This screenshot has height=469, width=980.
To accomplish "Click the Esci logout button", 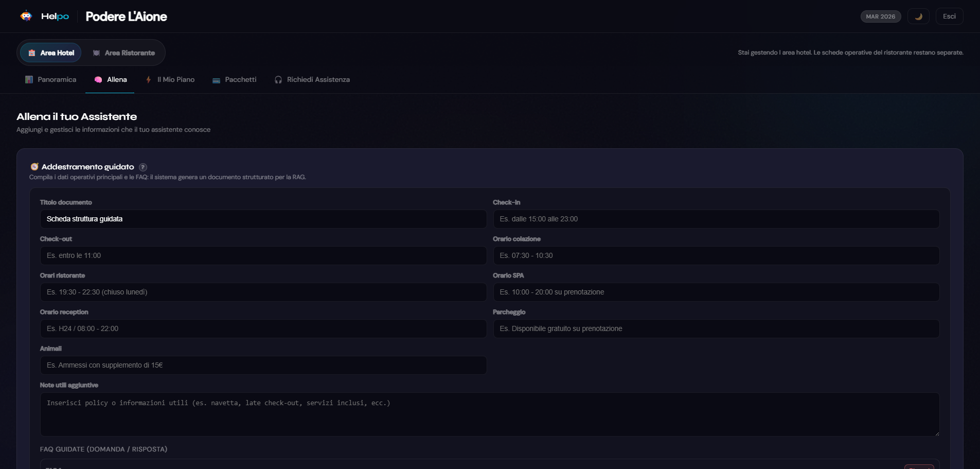I will point(949,16).
